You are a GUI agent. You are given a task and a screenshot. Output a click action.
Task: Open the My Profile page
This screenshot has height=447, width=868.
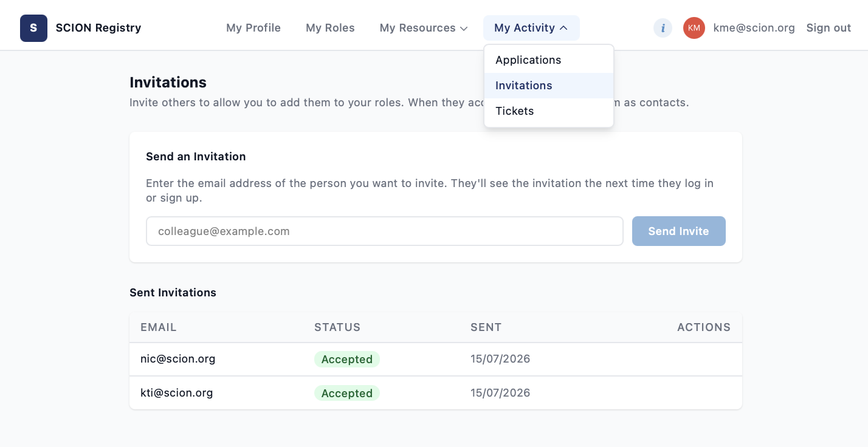253,28
